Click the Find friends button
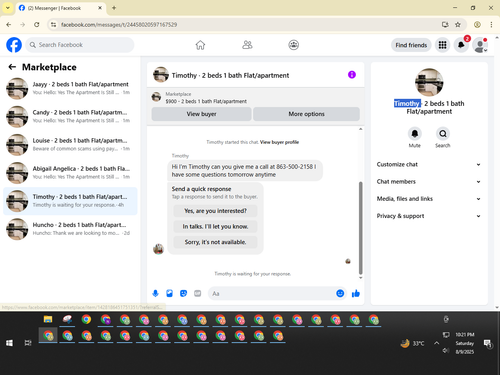The width and height of the screenshot is (500, 375). [411, 45]
